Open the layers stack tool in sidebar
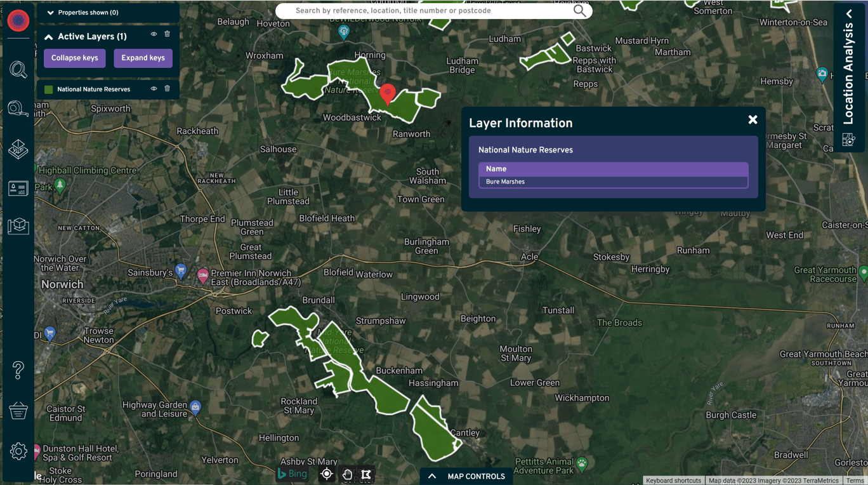 [x=18, y=150]
